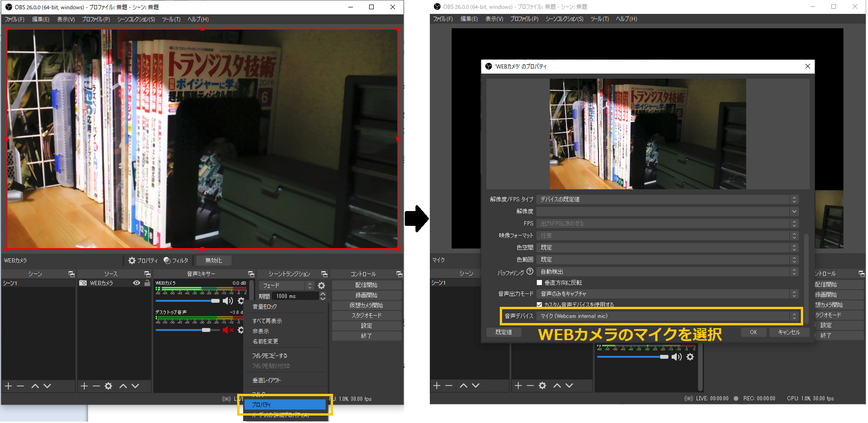The height and width of the screenshot is (423, 868).
Task: Open source properties gear in the left OBS window's source panel footer
Action: click(108, 386)
